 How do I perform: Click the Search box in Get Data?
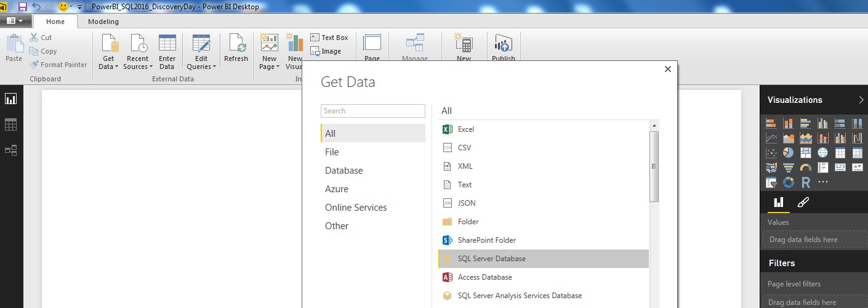(x=373, y=111)
